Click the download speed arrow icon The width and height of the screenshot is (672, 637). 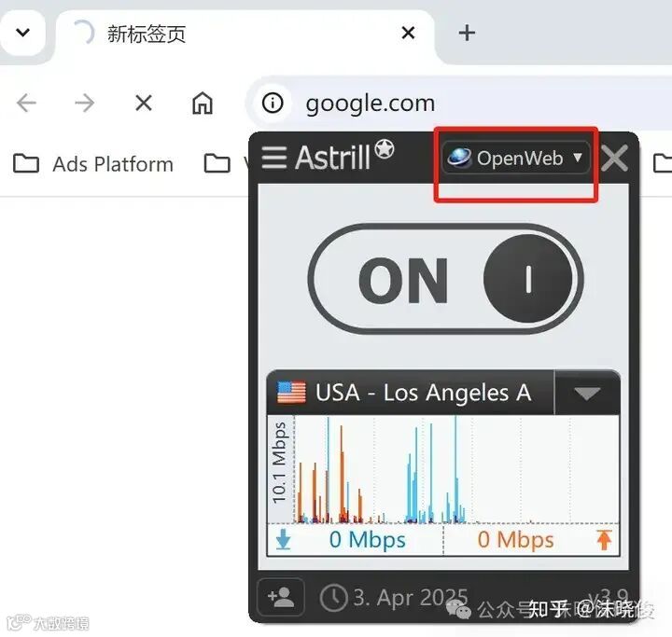pyautogui.click(x=283, y=539)
